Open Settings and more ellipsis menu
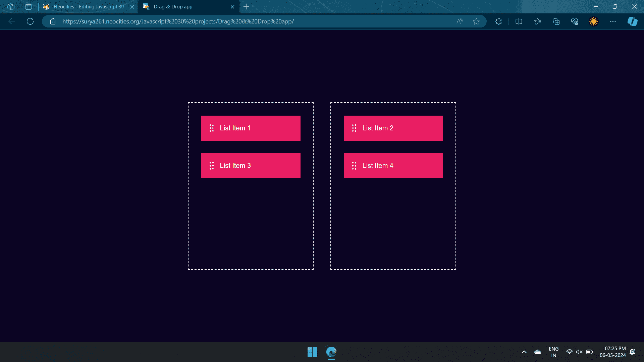644x362 pixels. point(613,21)
